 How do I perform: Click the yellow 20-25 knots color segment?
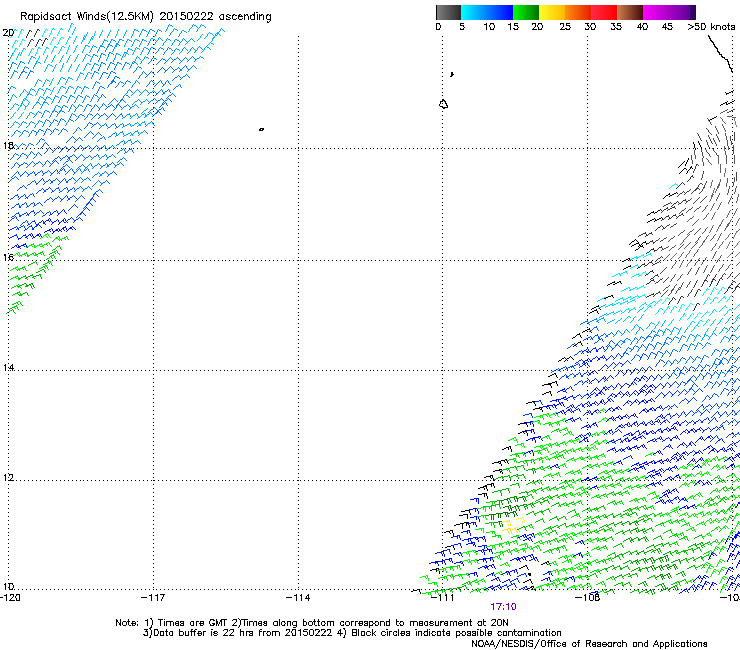click(552, 12)
